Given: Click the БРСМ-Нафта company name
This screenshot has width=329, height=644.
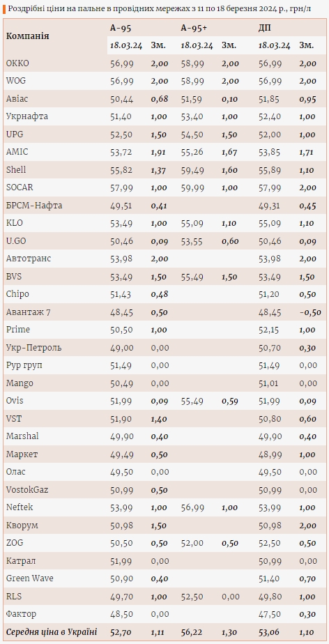Looking at the screenshot, I should coord(34,206).
